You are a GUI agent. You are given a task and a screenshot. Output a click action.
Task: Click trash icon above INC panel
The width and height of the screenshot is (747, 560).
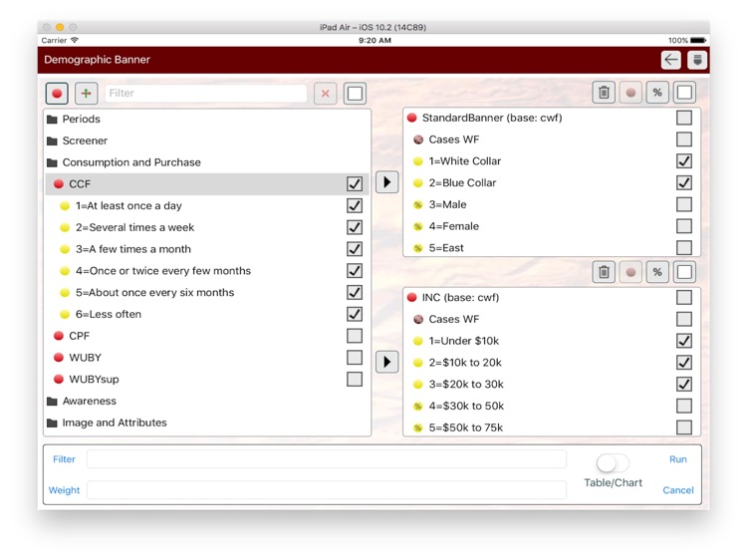coord(604,272)
